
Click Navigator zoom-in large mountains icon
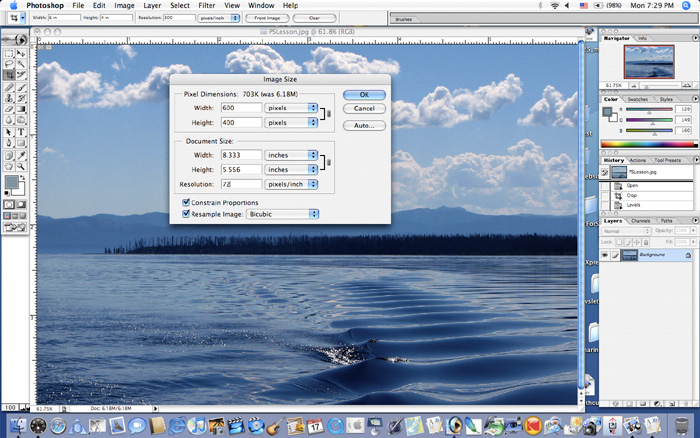pos(687,85)
